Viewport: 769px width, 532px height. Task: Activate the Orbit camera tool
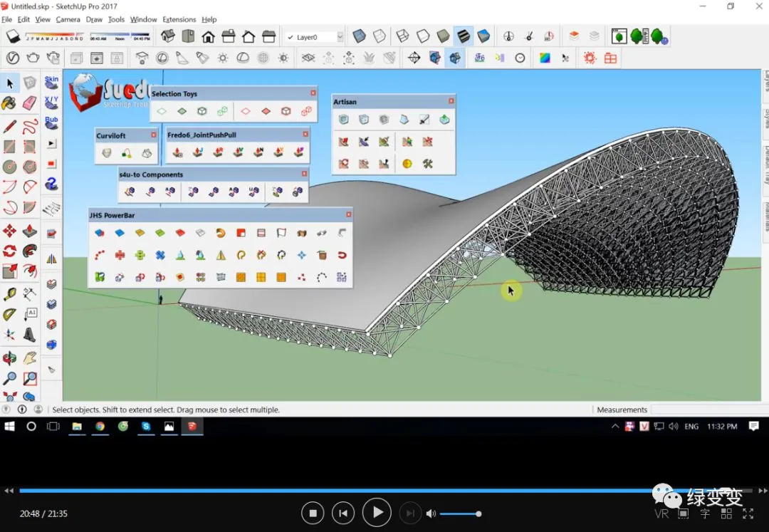click(9, 358)
